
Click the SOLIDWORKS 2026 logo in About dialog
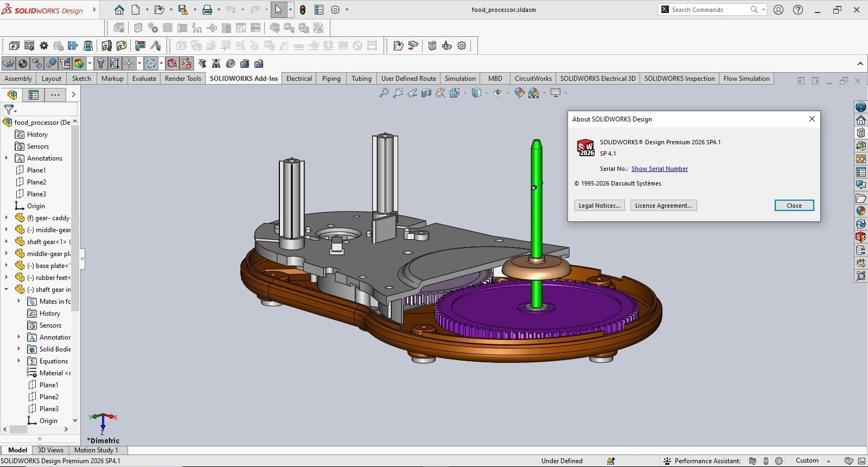(586, 148)
